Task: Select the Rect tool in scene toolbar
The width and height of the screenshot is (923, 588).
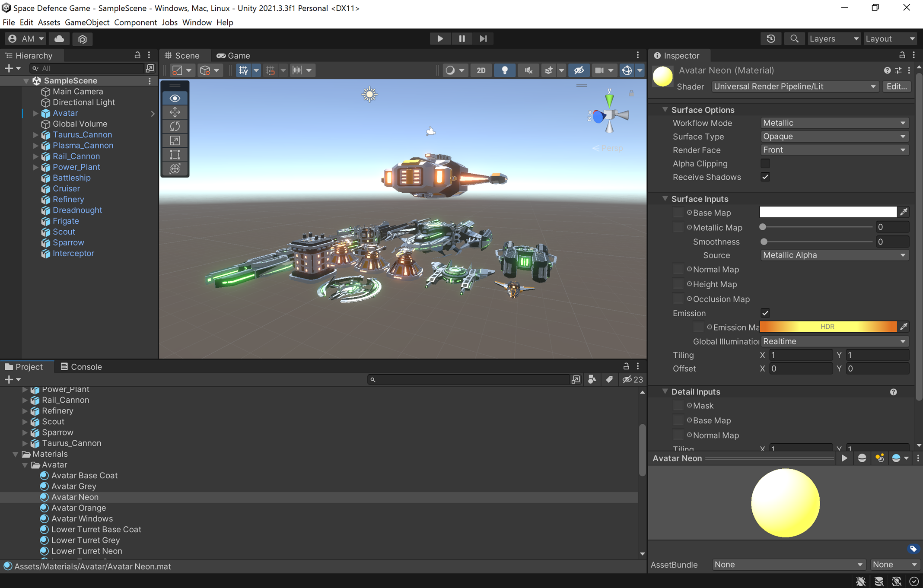Action: [x=175, y=155]
